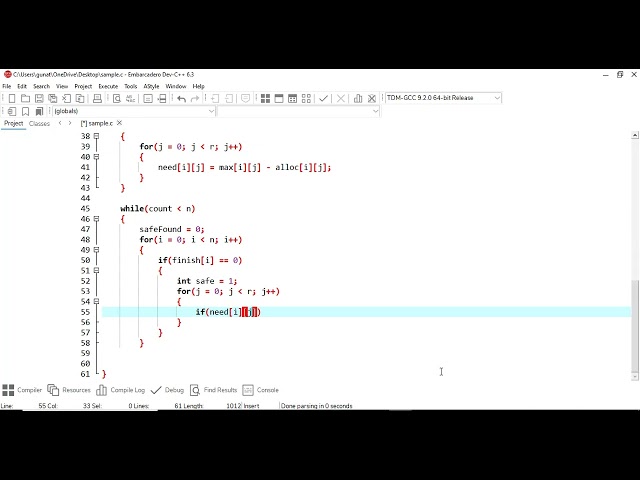This screenshot has height=480, width=640.
Task: Click the Insert snippet icon left of bookmarks
Action: click(x=12, y=111)
